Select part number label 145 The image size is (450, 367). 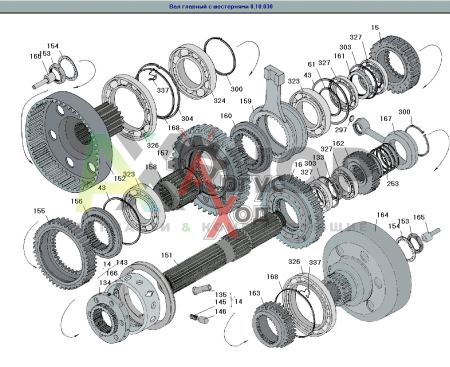click(221, 302)
